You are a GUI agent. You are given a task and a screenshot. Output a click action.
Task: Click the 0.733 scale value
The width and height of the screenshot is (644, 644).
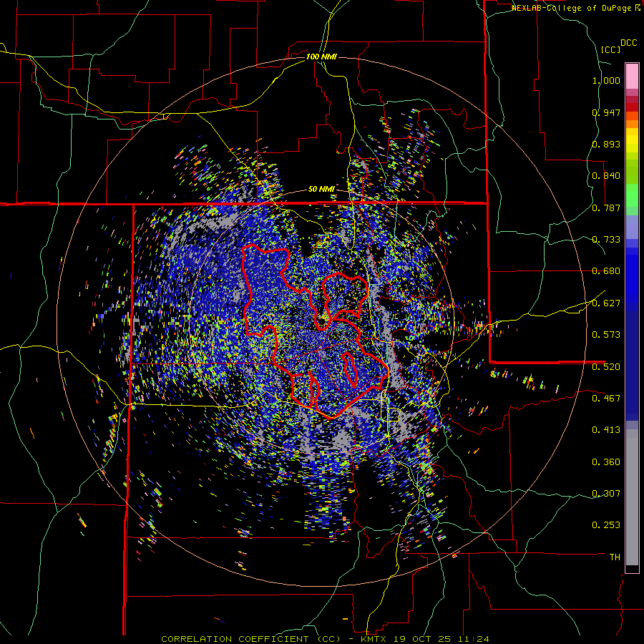pyautogui.click(x=606, y=240)
